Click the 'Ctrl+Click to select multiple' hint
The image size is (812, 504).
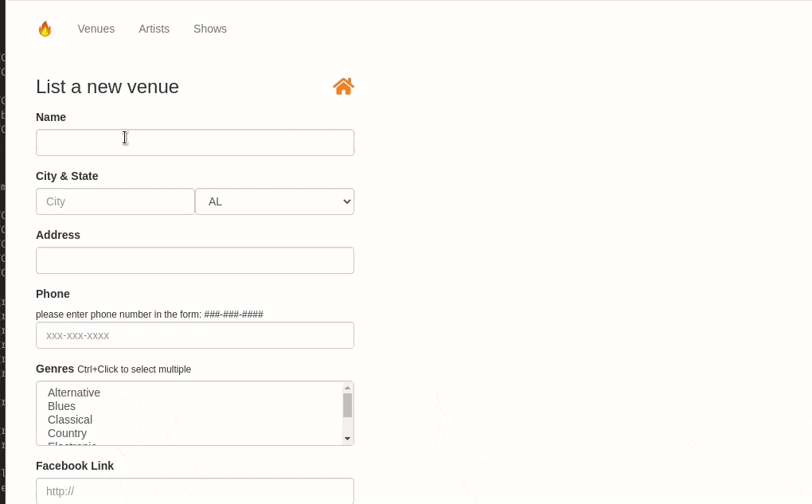pos(134,369)
